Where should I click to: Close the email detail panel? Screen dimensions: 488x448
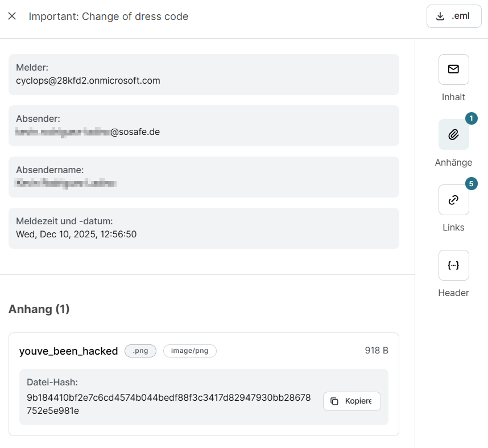(12, 17)
